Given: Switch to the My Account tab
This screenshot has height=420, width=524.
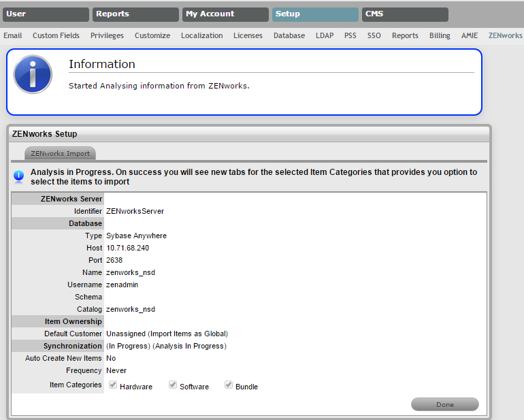Looking at the screenshot, I should (x=225, y=14).
